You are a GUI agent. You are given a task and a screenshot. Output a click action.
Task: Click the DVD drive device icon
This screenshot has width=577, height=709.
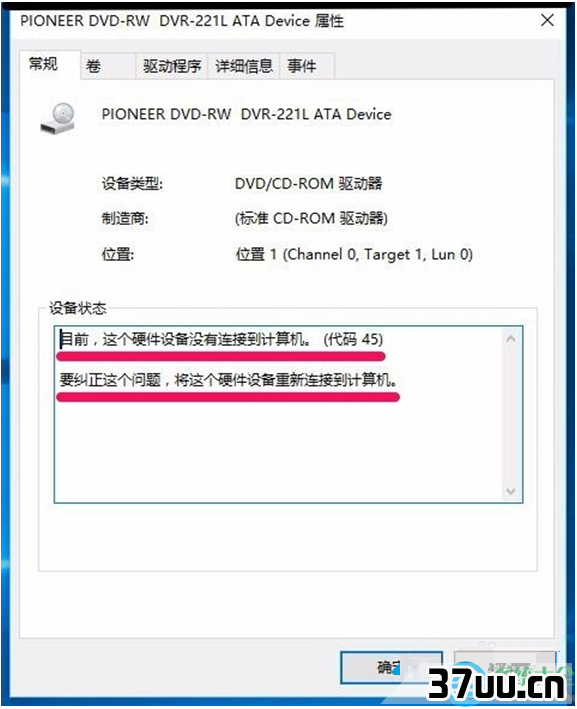58,118
